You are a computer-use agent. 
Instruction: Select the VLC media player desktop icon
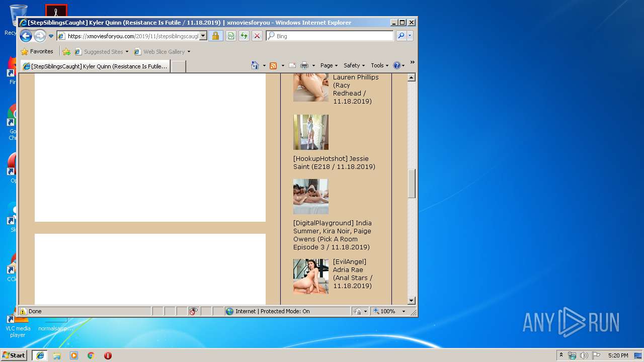[17, 325]
